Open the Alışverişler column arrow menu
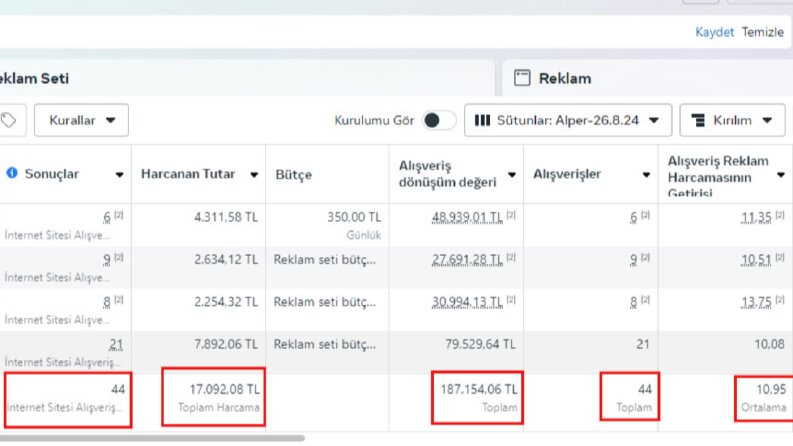Image resolution: width=793 pixels, height=446 pixels. (646, 175)
